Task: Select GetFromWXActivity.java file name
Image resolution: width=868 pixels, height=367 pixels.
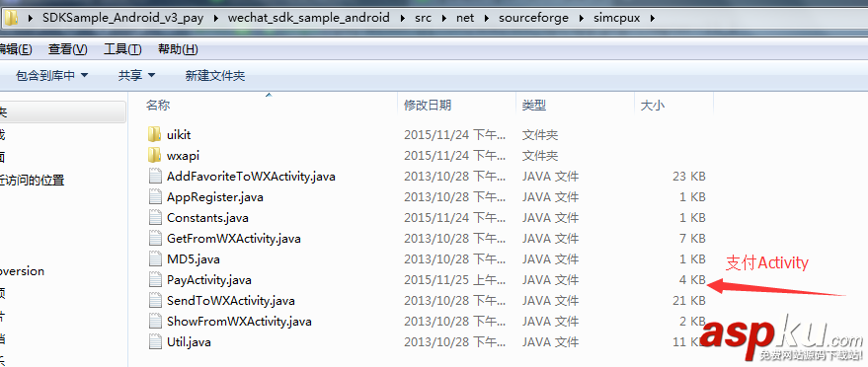Action: (234, 238)
